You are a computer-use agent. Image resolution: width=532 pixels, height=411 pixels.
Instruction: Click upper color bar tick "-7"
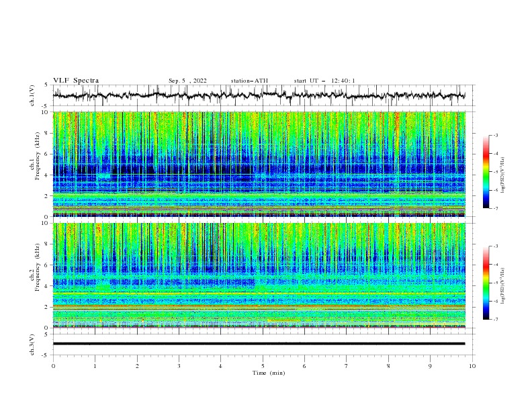click(496, 208)
